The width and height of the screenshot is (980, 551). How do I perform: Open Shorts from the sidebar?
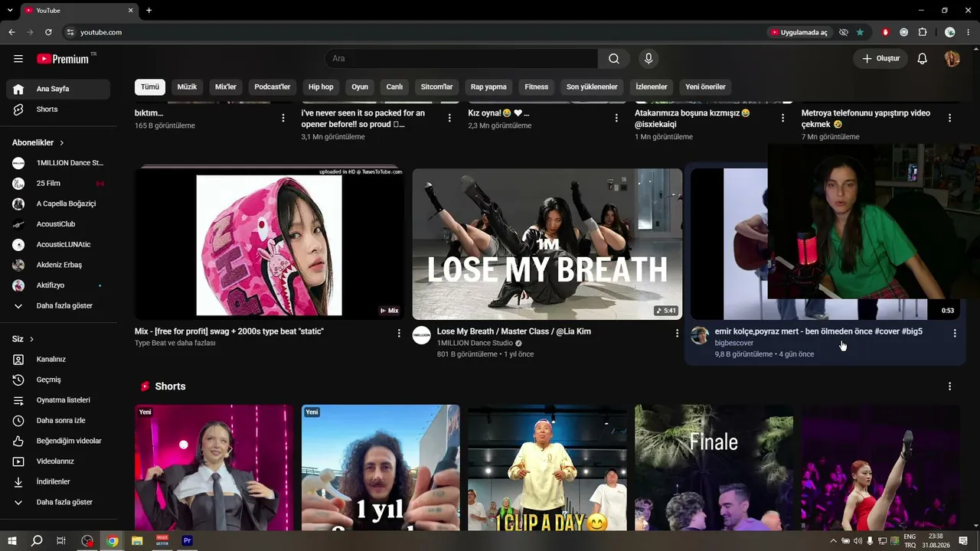[58, 109]
